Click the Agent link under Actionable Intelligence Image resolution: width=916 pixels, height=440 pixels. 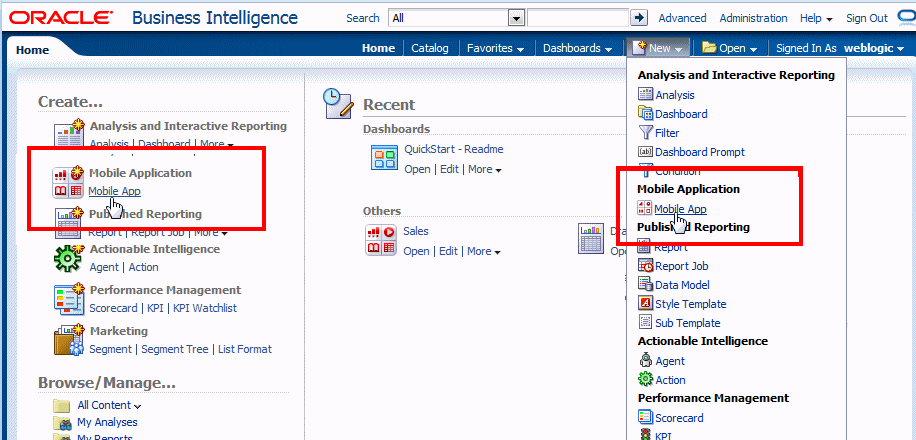pyautogui.click(x=104, y=267)
